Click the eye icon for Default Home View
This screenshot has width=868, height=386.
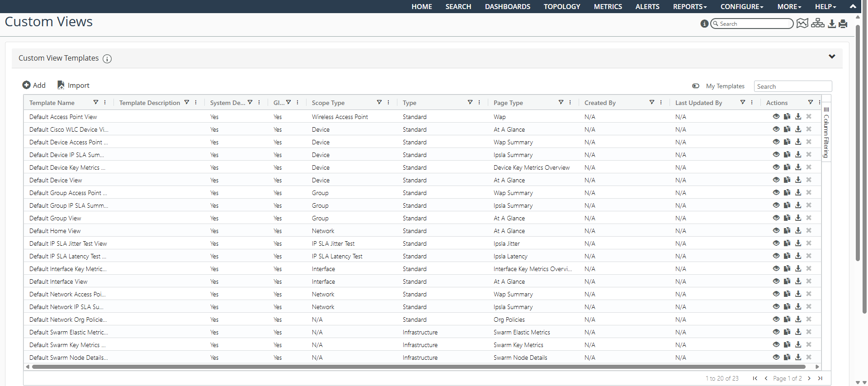tap(776, 231)
